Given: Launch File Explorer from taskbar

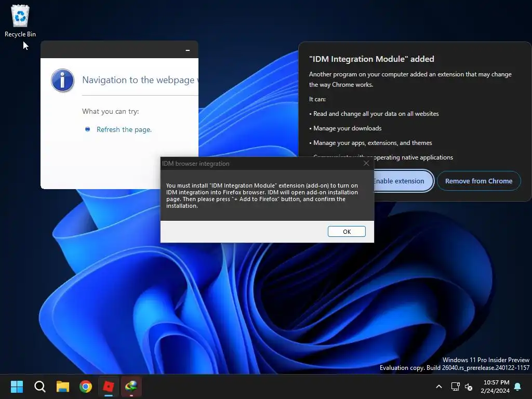Looking at the screenshot, I should (63, 387).
